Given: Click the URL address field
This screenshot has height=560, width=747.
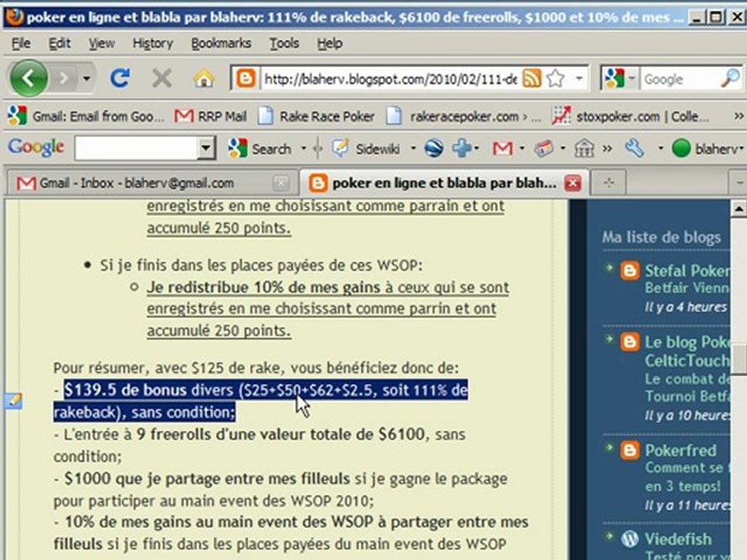Looking at the screenshot, I should click(390, 79).
